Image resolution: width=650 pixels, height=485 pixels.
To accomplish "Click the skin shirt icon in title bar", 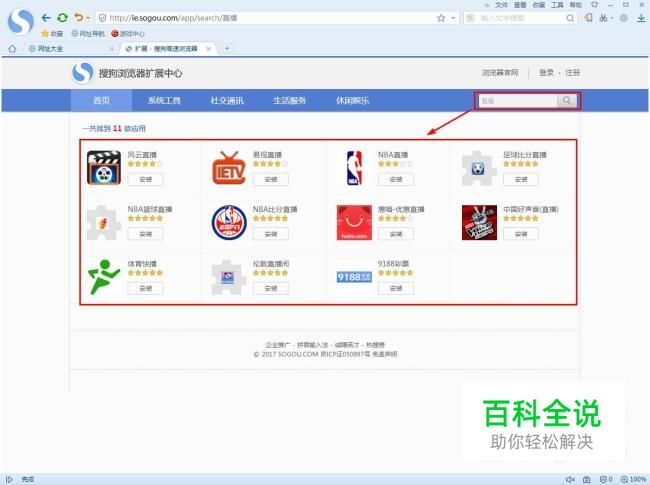I will (x=594, y=5).
